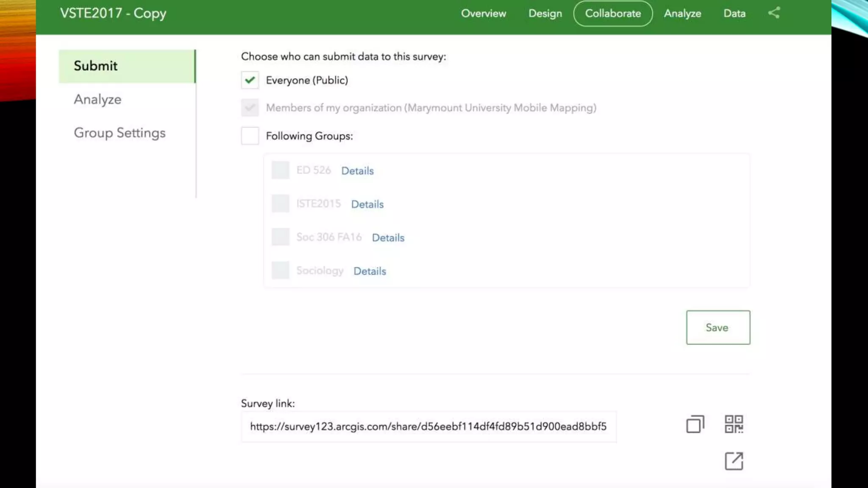The image size is (868, 488).
Task: Click the survey link URL field
Action: point(428,427)
